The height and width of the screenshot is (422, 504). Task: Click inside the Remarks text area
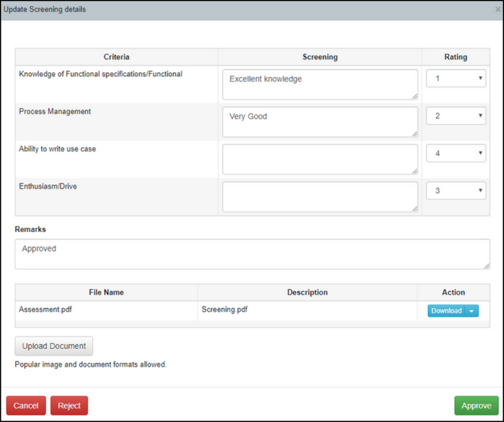tap(252, 254)
